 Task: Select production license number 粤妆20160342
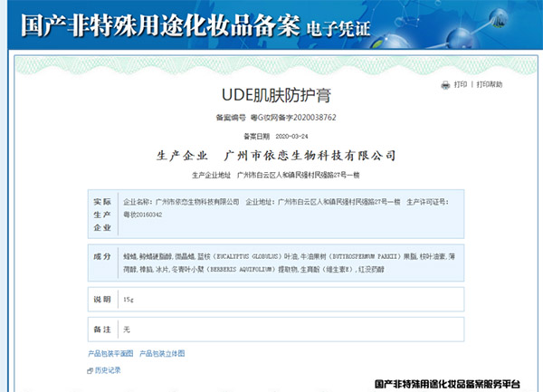143,215
